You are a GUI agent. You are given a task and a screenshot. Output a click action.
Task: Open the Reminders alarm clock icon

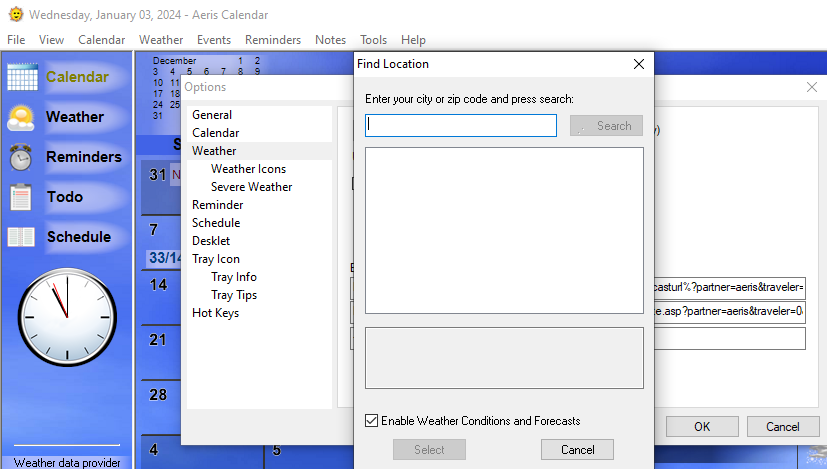click(21, 157)
